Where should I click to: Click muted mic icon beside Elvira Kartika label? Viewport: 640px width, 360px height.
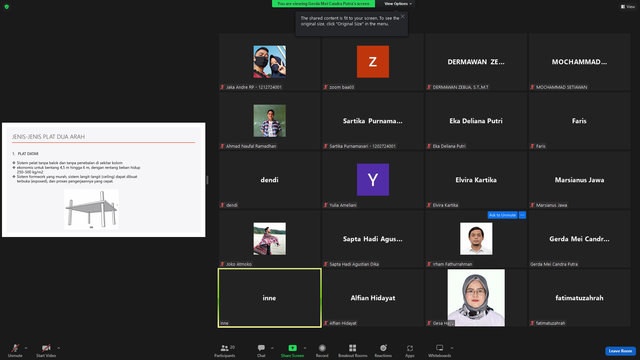pos(429,205)
